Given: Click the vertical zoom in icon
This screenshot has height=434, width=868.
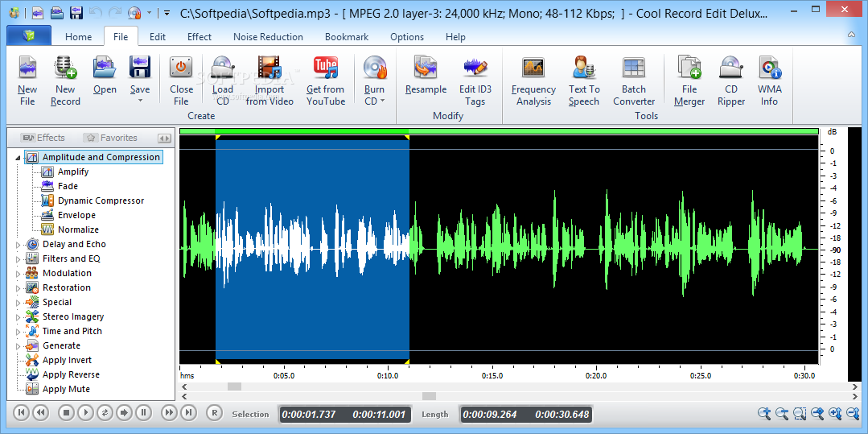Looking at the screenshot, I should [x=835, y=413].
